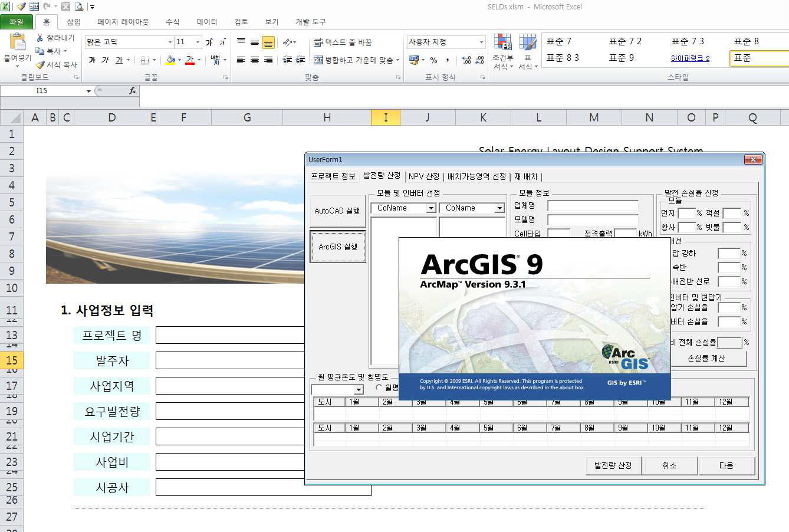Select the 월평 radio button
The image size is (789, 532).
pos(379,387)
